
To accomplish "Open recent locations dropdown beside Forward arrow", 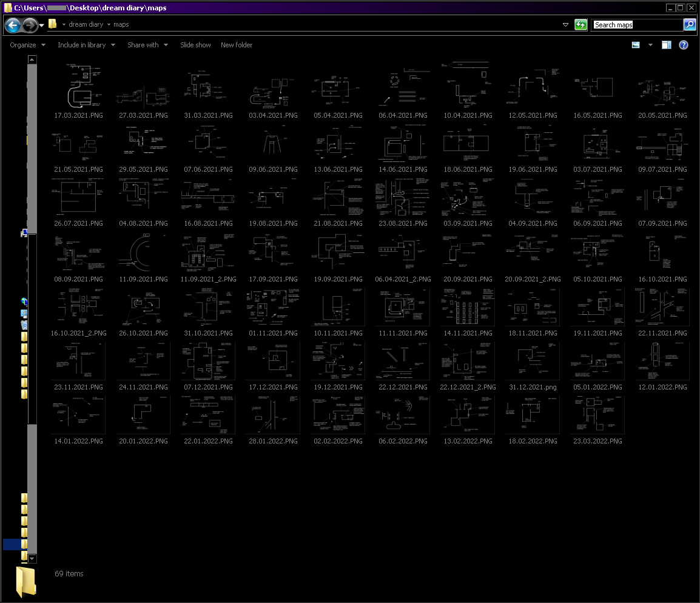I will [x=41, y=25].
